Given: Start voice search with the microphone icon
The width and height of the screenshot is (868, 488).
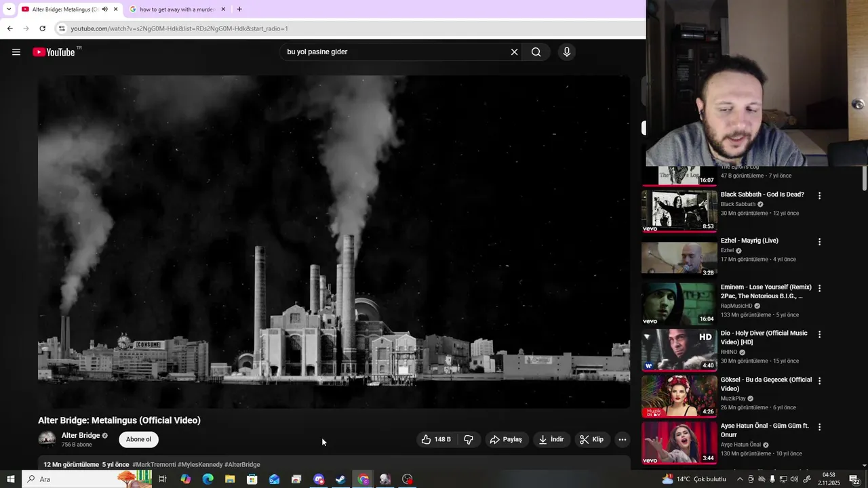Looking at the screenshot, I should (x=567, y=52).
